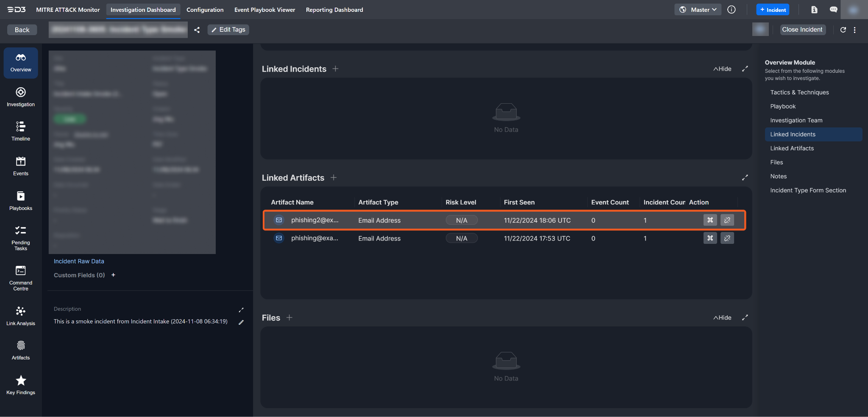Click the refresh icon near Close Incident

pyautogui.click(x=843, y=30)
